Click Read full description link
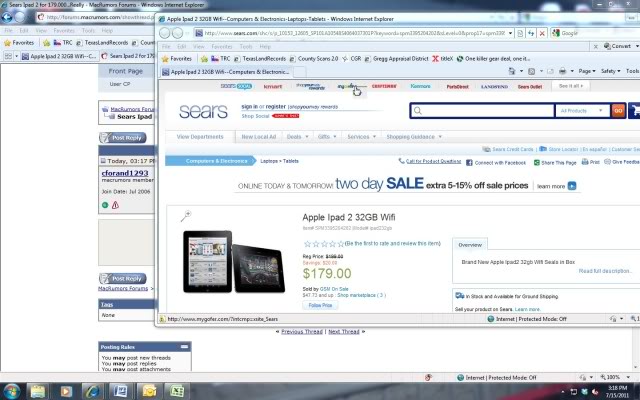The height and width of the screenshot is (400, 640). tap(605, 271)
